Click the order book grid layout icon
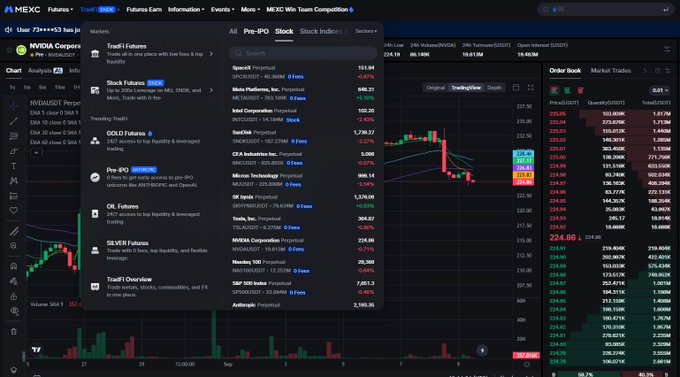This screenshot has height=377, width=680. coord(658,71)
